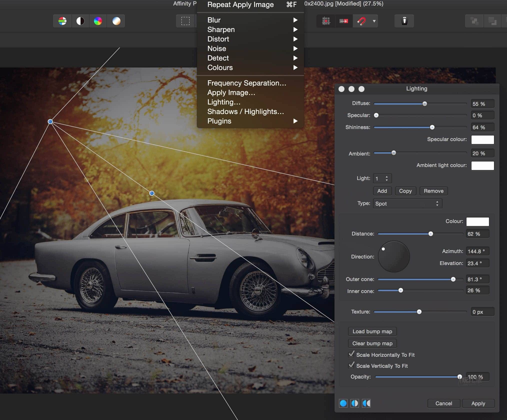Click the Diffuse slider handle
507x420 pixels.
point(424,104)
